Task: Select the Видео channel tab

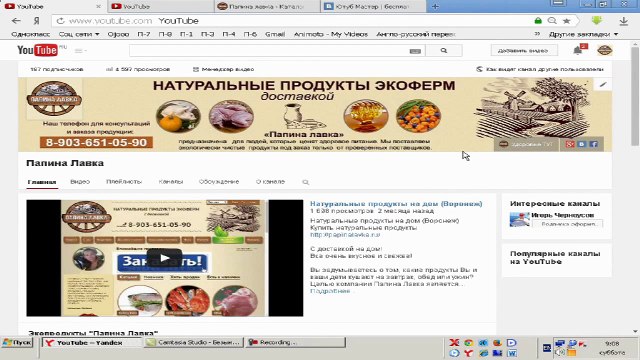Action: coord(80,182)
